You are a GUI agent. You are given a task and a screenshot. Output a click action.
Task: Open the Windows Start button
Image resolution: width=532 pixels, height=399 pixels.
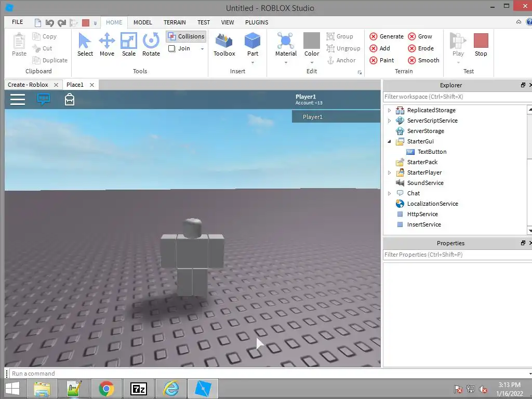point(12,389)
